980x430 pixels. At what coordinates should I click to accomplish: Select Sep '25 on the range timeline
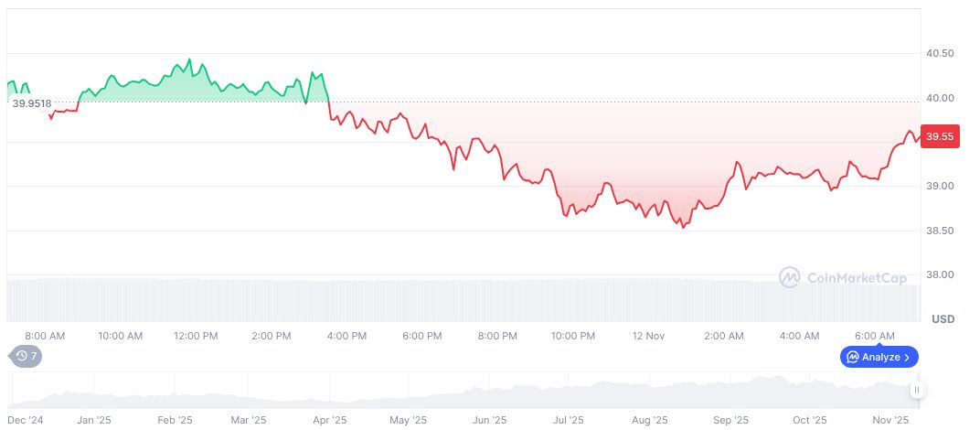[730, 421]
